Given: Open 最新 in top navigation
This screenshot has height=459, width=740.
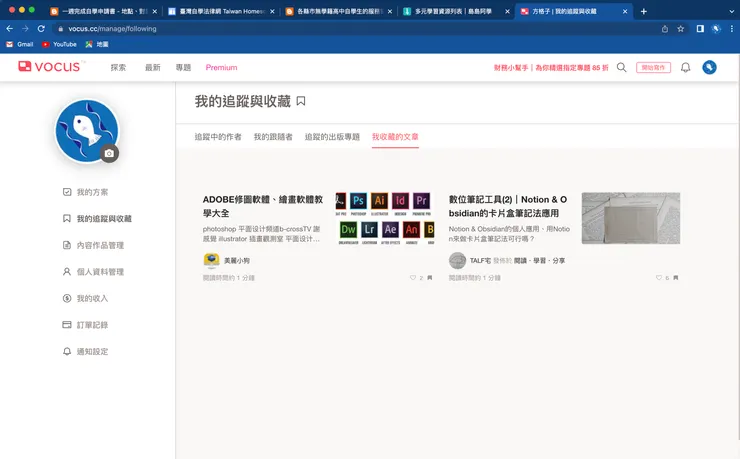Looking at the screenshot, I should pos(152,67).
